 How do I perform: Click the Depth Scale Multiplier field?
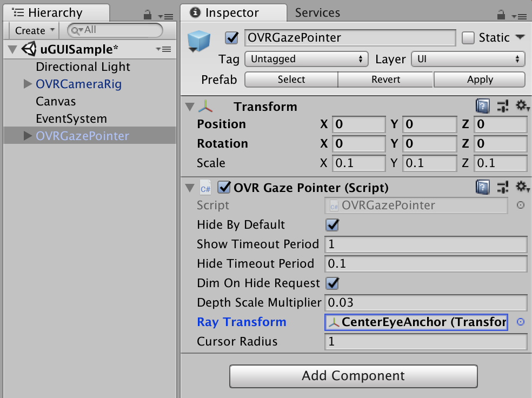click(x=425, y=303)
